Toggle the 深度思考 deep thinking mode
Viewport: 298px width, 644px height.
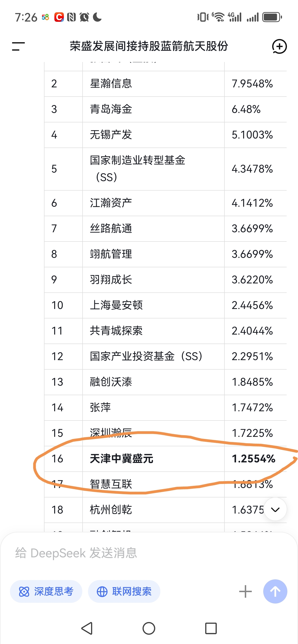click(46, 591)
